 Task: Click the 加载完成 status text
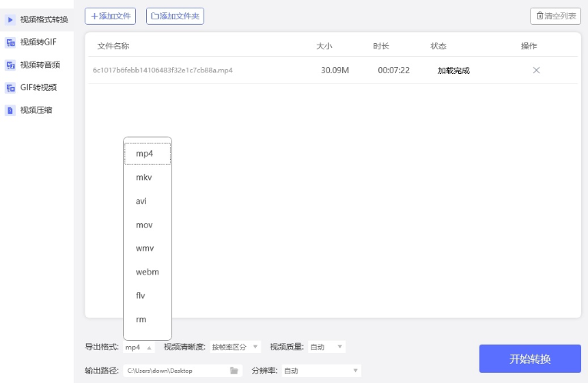[453, 71]
